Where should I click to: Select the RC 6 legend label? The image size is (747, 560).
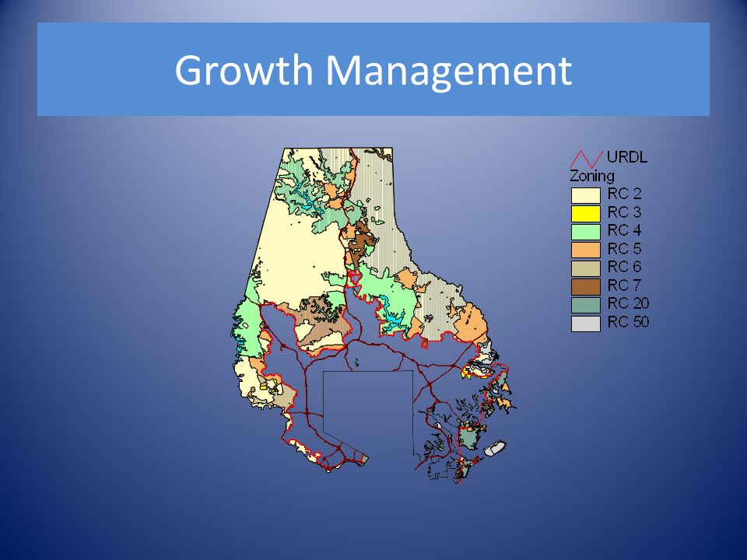(624, 267)
